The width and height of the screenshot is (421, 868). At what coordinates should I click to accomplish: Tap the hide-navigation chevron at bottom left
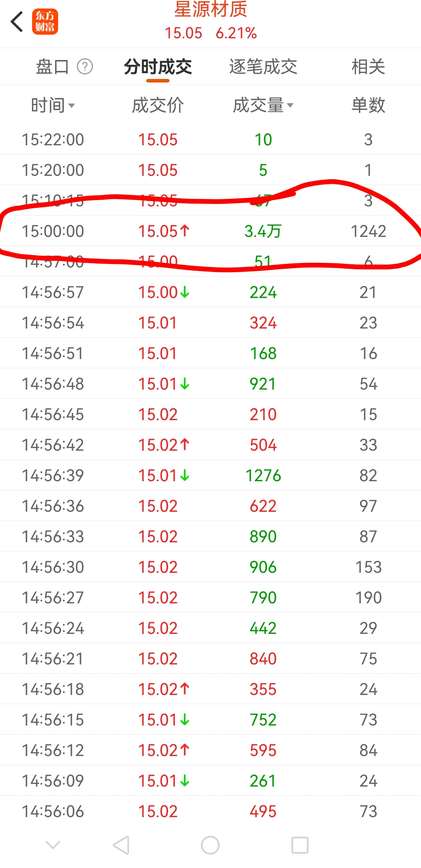pos(53,845)
